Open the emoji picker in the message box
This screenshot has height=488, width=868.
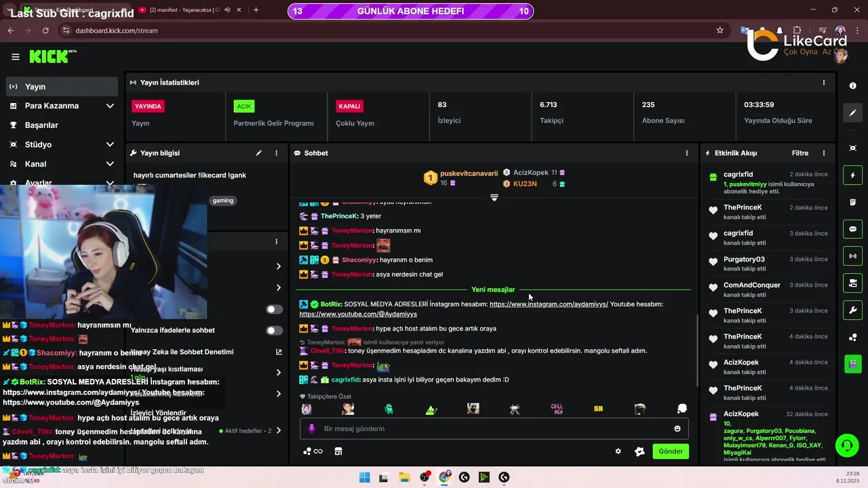point(677,428)
